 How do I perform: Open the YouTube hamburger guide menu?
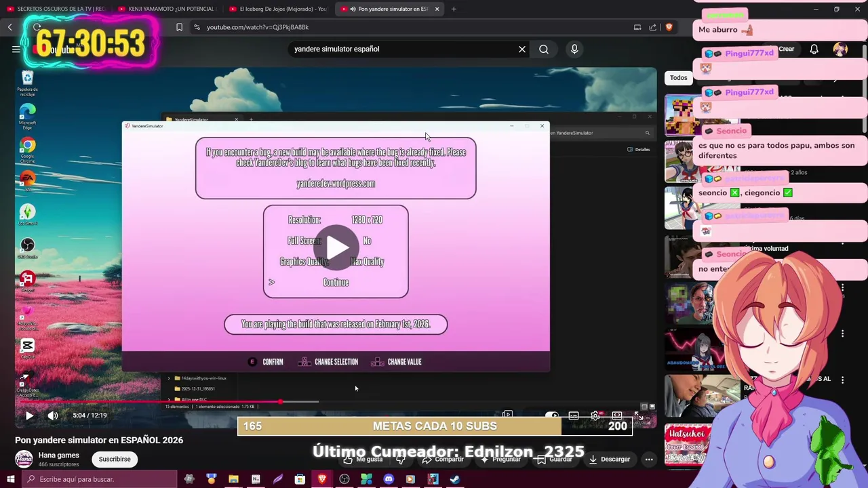pyautogui.click(x=16, y=49)
